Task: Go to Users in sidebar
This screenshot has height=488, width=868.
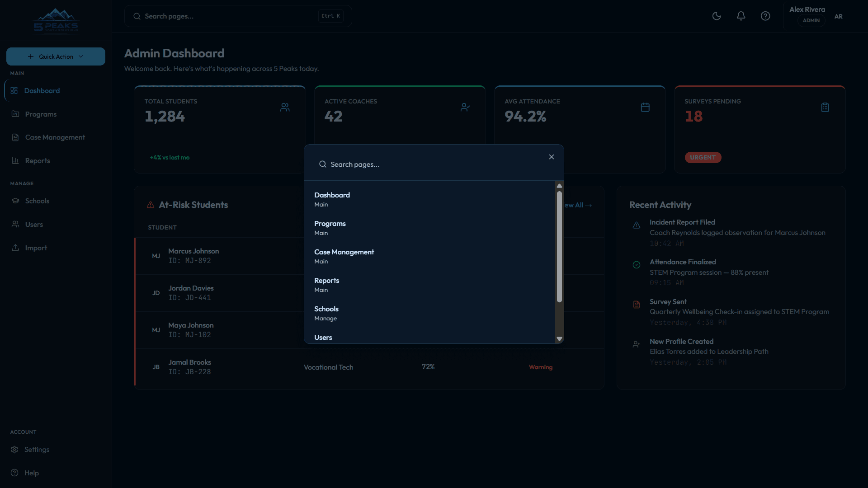Action: [56, 225]
